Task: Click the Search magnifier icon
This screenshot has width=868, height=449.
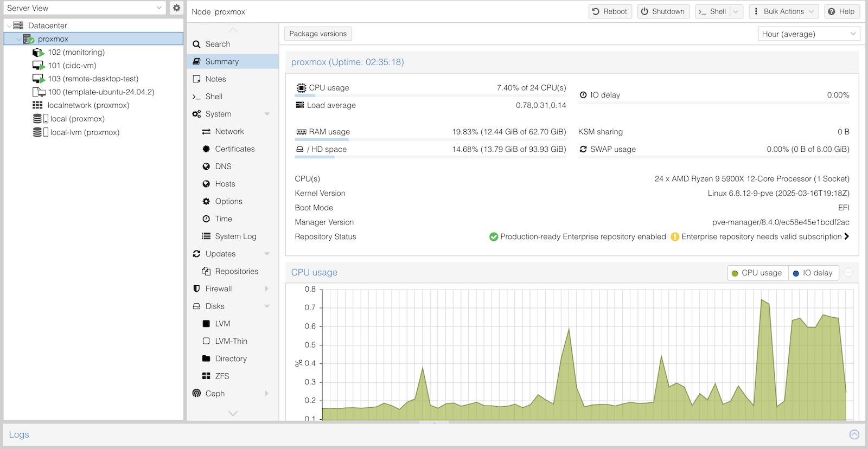Action: click(196, 44)
